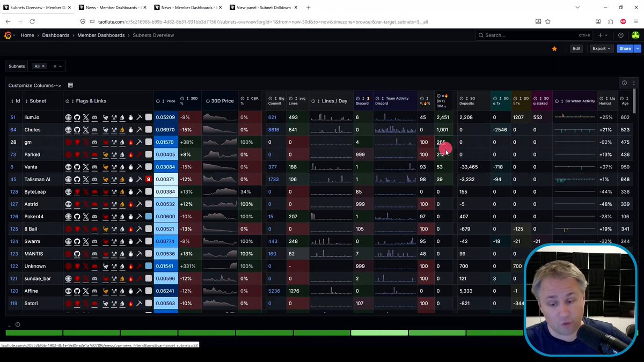The width and height of the screenshot is (644, 362).
Task: Click the blue square in the Unknown row
Action: 149,266
